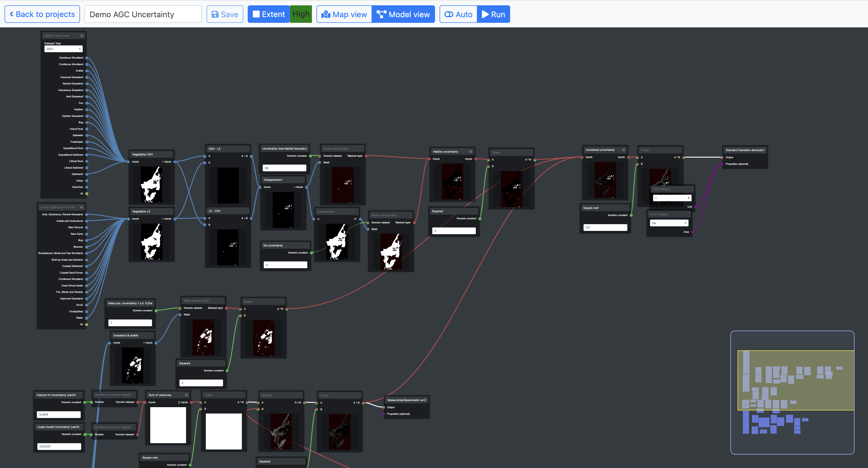Click help icon on Standard Deviation absolute node
Viewport: 868px width, 468px height.
[763, 150]
